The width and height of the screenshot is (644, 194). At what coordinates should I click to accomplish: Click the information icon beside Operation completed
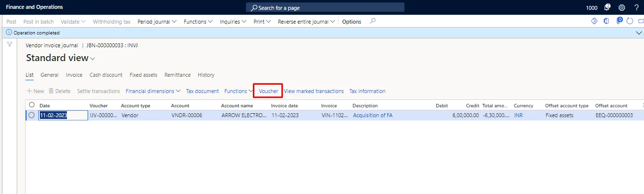click(8, 32)
